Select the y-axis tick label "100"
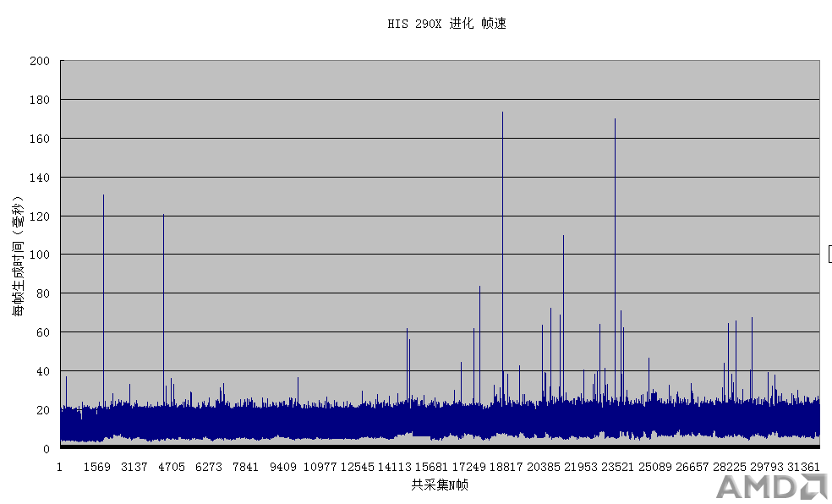 tap(40, 255)
